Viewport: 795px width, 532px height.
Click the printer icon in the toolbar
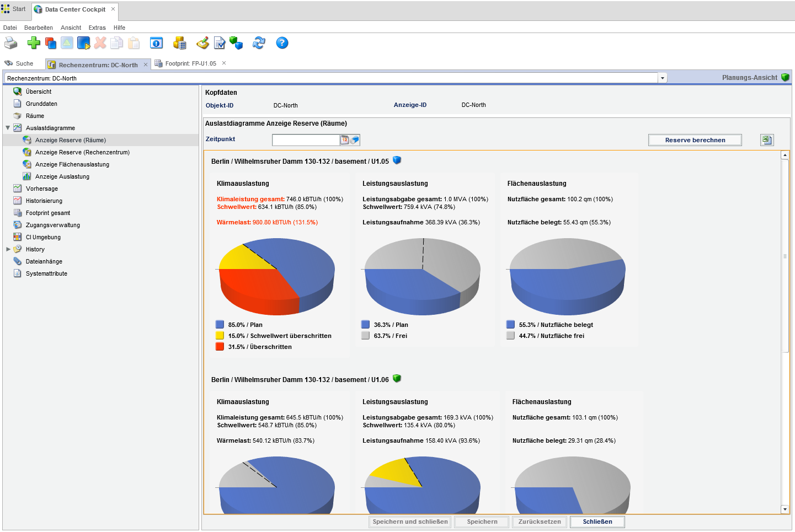pyautogui.click(x=11, y=43)
